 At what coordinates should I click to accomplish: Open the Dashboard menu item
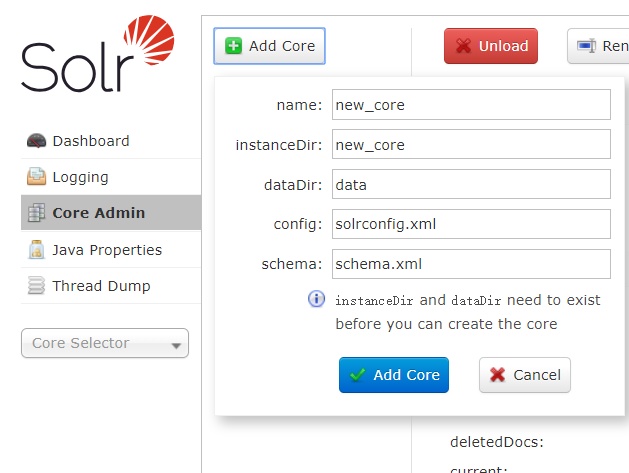[x=111, y=141]
